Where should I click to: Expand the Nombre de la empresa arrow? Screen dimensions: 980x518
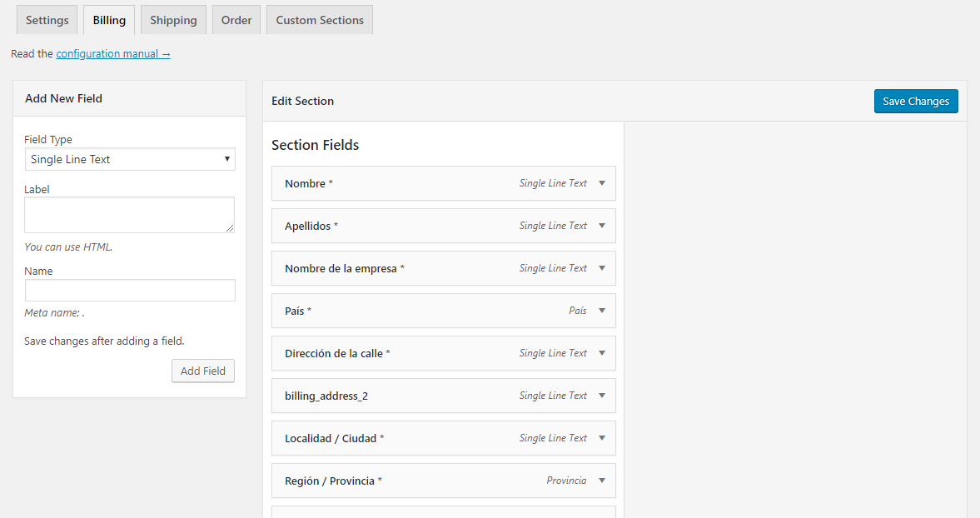(x=602, y=268)
